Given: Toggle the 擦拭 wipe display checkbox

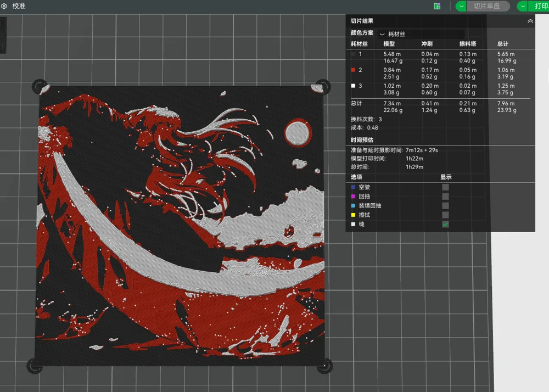Looking at the screenshot, I should (445, 215).
